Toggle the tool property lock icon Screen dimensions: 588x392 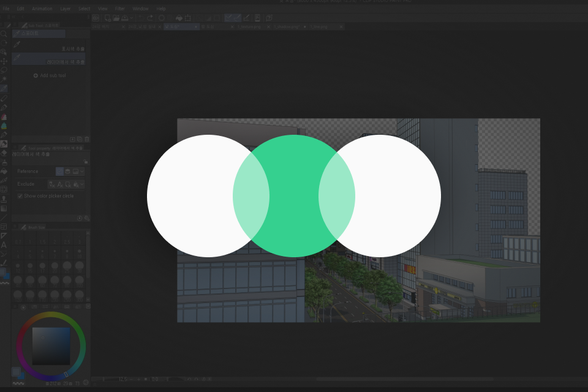pos(86,162)
